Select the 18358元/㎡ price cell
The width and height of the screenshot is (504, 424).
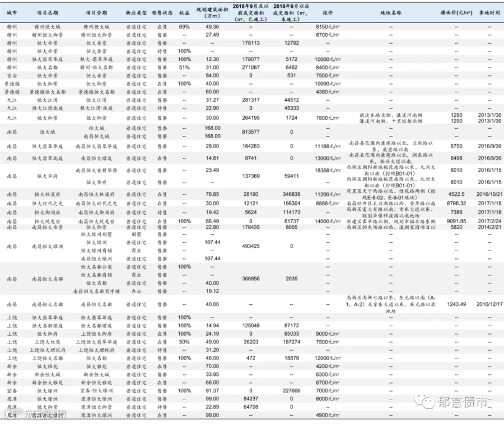328,171
